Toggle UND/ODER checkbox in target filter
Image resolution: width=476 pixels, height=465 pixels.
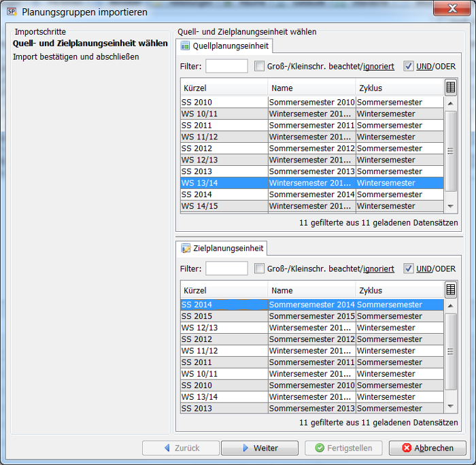[408, 269]
